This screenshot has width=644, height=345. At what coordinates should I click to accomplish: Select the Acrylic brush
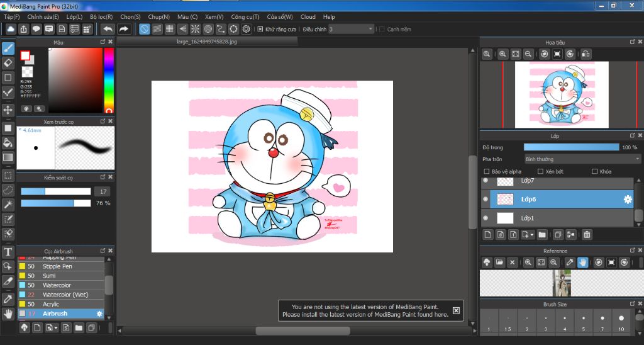click(x=61, y=304)
